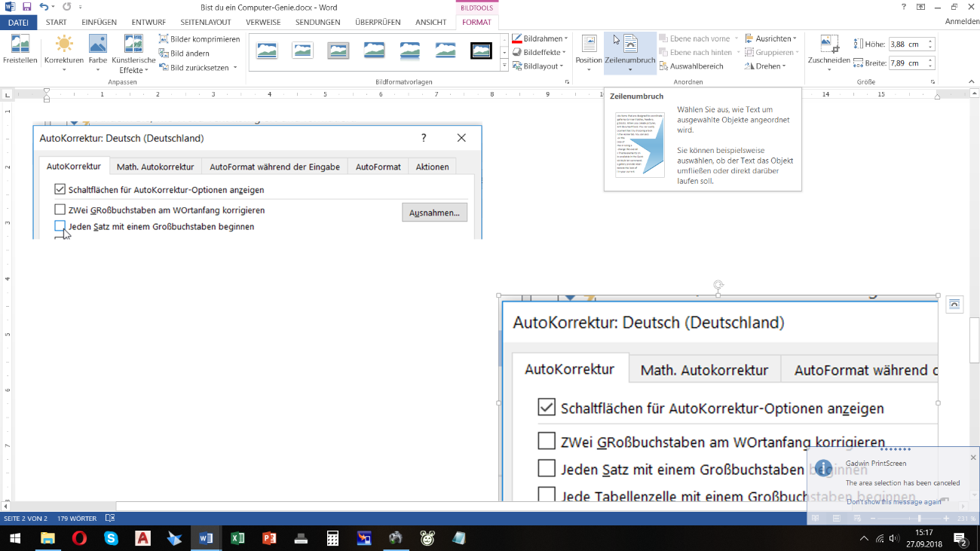Click Bild zurücksetzen button
This screenshot has height=551, width=980.
[x=198, y=68]
